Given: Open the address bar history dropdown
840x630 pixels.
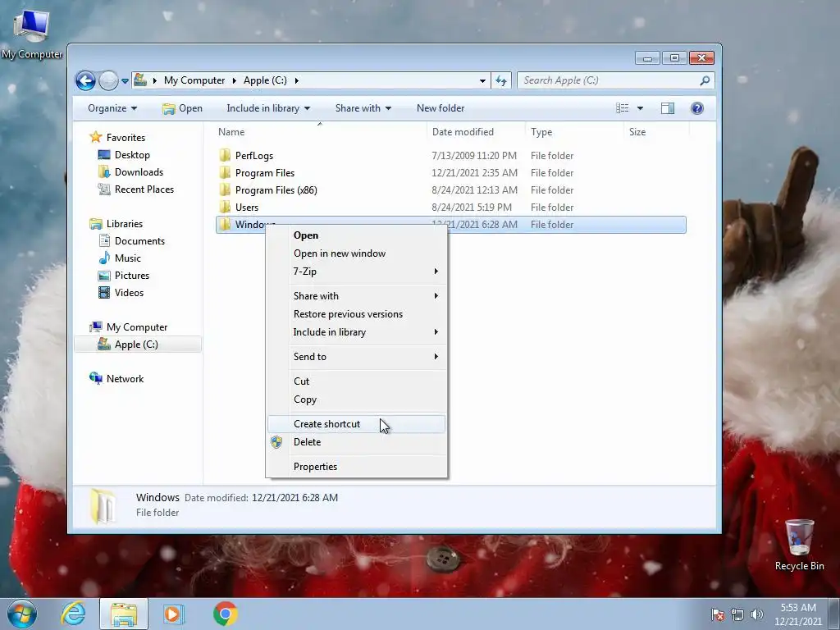Looking at the screenshot, I should [482, 80].
